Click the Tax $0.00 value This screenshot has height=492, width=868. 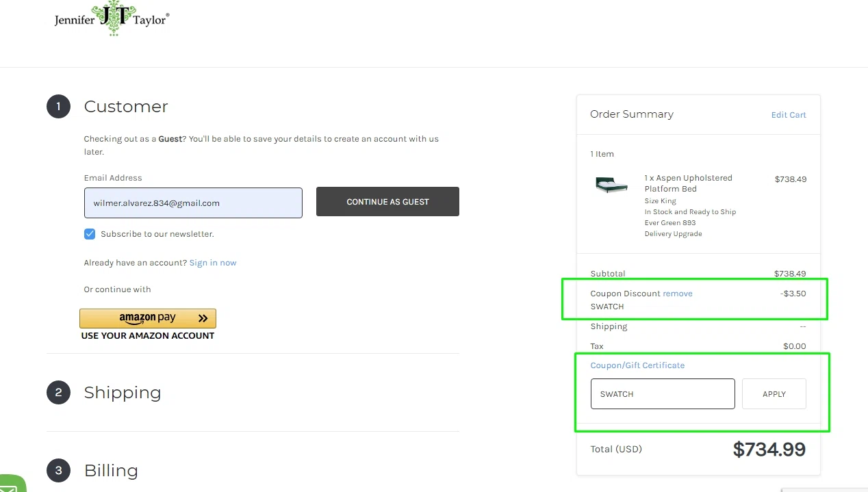coord(795,346)
